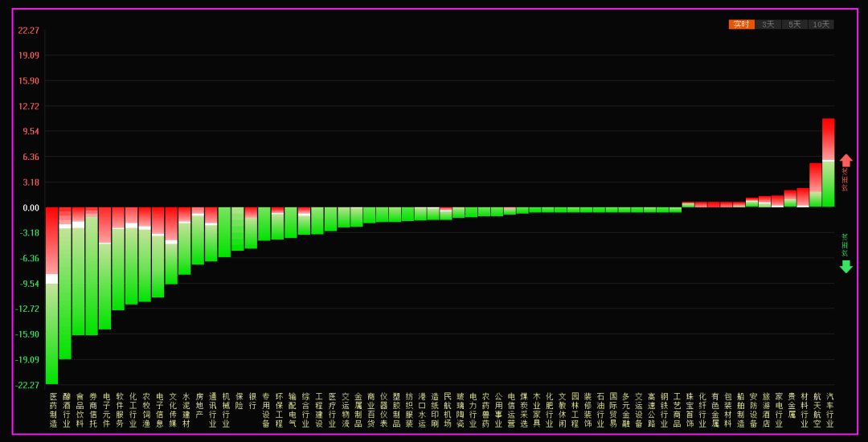Click the 园林工程 axis label
This screenshot has height=442, width=868.
(575, 410)
